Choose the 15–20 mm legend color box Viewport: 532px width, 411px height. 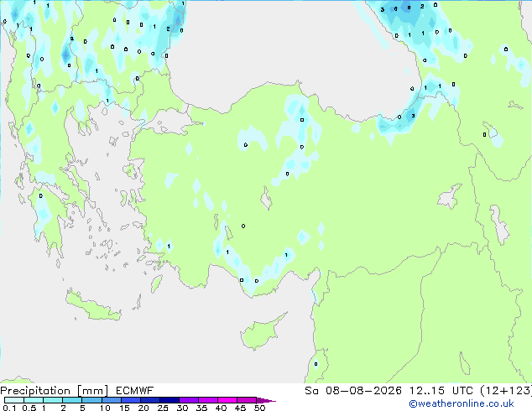131,400
